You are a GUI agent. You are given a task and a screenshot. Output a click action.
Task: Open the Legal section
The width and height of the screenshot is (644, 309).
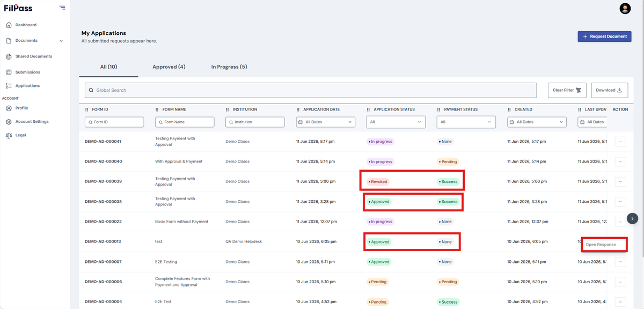coord(21,135)
